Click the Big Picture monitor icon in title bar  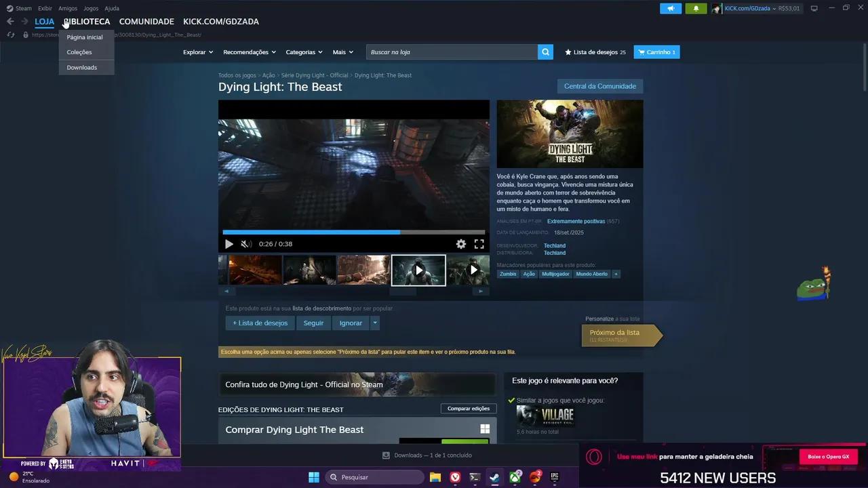[814, 9]
